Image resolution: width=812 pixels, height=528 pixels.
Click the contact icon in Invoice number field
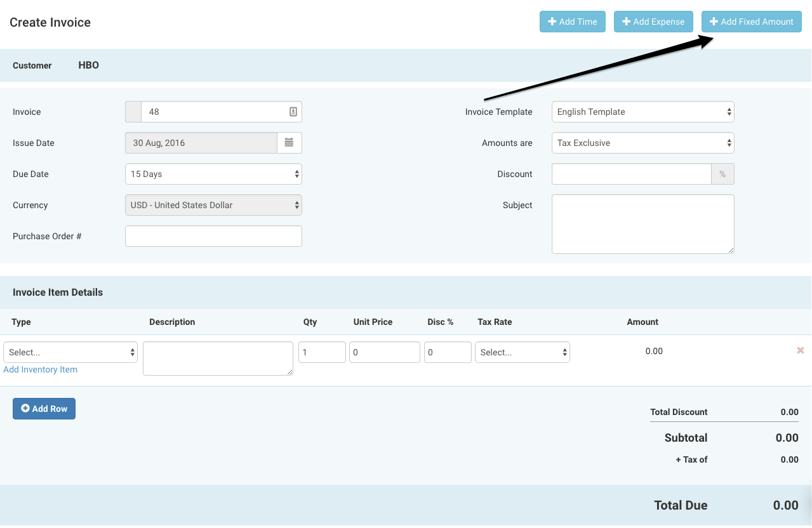[293, 112]
